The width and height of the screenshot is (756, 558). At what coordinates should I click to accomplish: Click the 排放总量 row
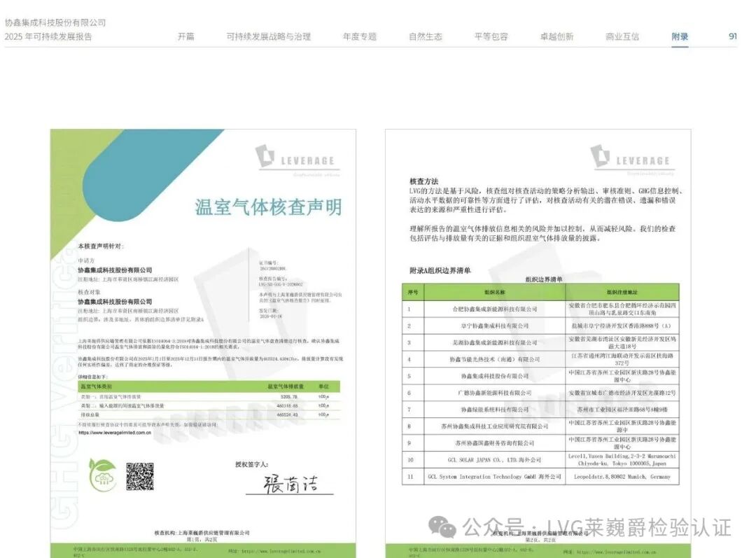[209, 414]
